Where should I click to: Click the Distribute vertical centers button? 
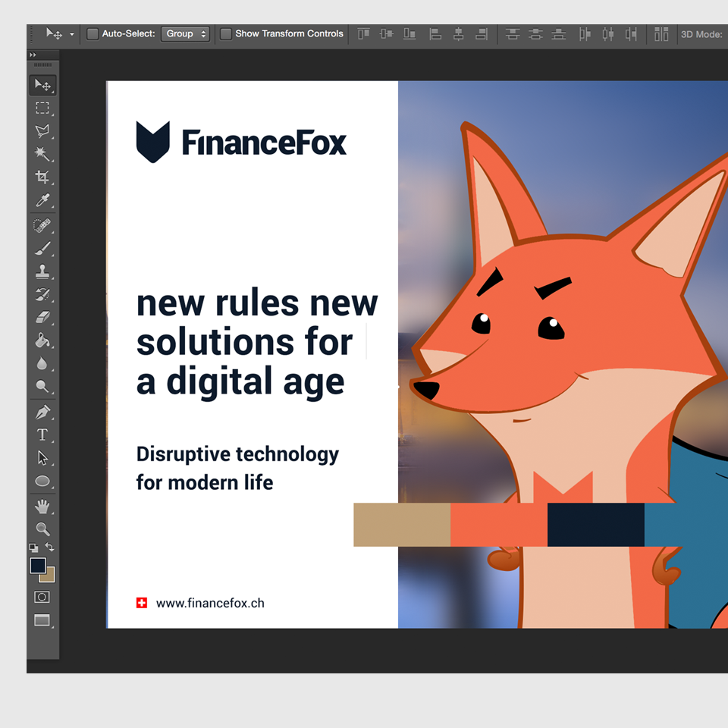click(x=535, y=34)
